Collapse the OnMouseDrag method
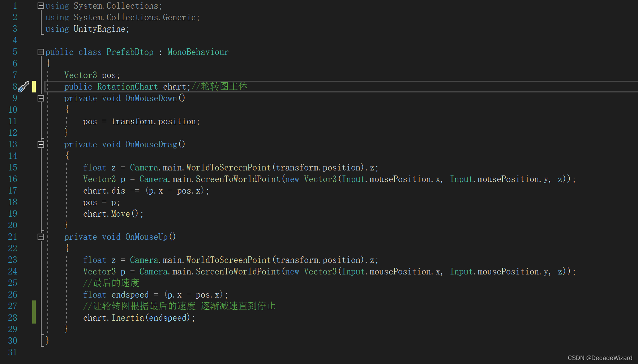Image resolution: width=638 pixels, height=364 pixels. click(x=41, y=144)
